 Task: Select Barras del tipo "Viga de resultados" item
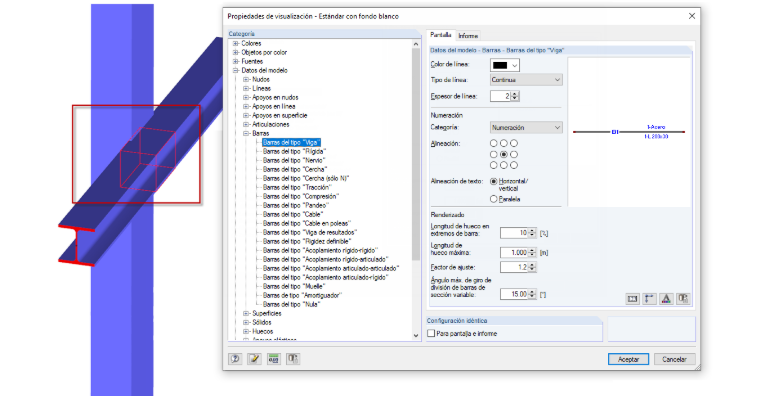[310, 233]
